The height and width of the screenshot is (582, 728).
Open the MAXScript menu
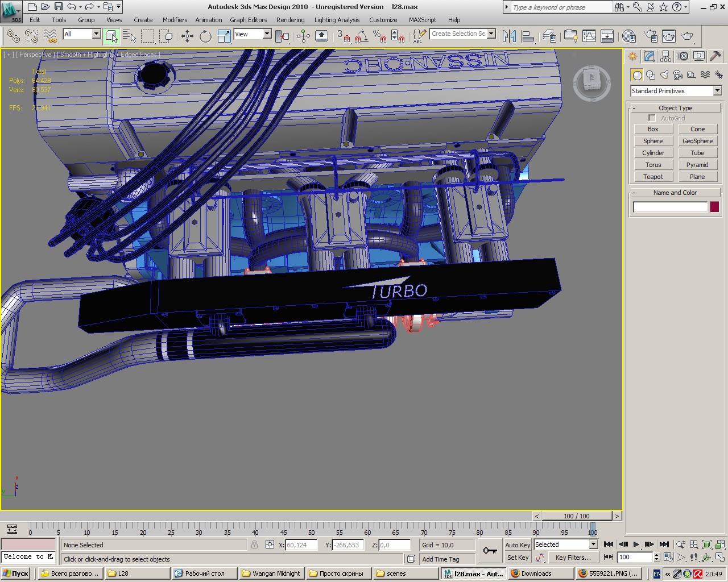pyautogui.click(x=423, y=20)
